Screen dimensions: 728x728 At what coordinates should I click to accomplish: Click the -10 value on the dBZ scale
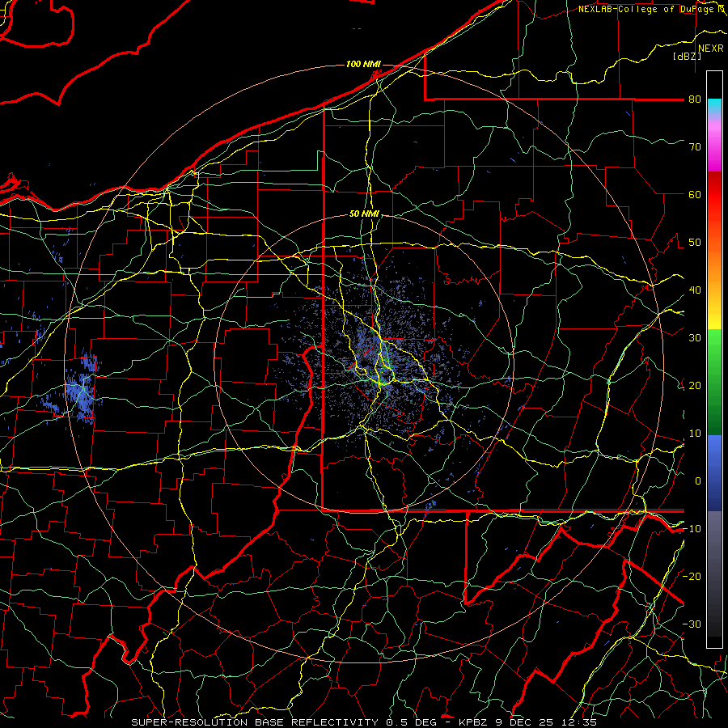click(x=692, y=529)
